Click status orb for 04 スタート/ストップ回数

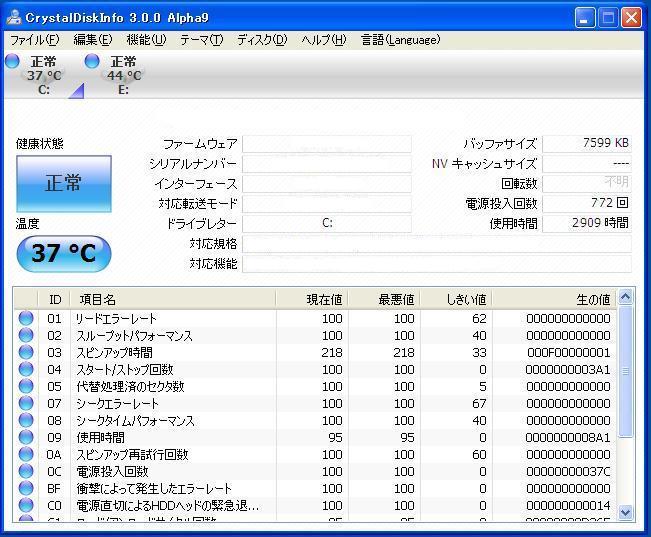pyautogui.click(x=26, y=369)
